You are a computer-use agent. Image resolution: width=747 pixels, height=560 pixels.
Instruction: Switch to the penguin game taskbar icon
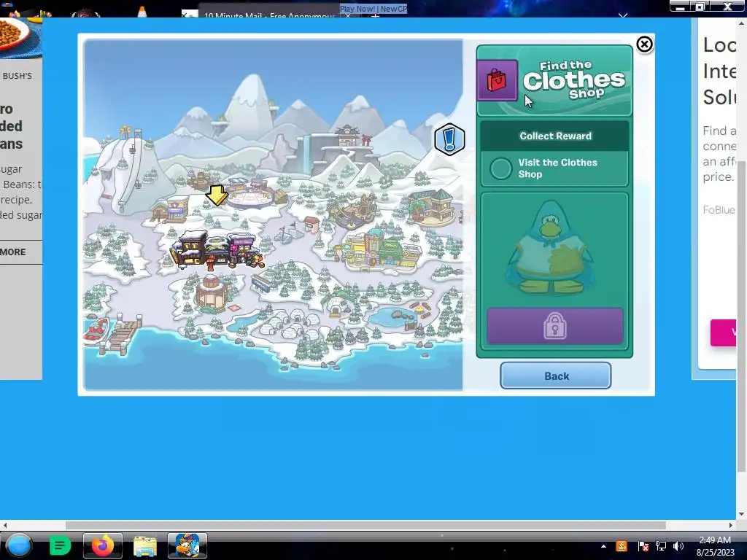(x=187, y=545)
